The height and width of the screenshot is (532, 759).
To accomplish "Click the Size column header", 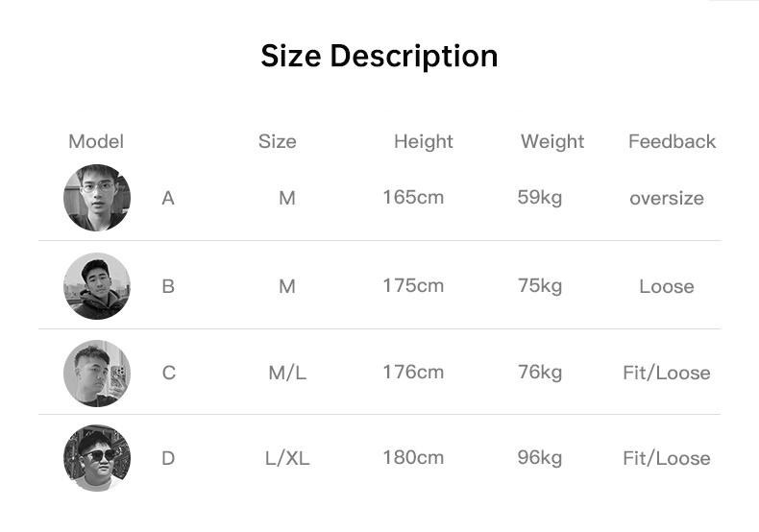I will coord(278,141).
